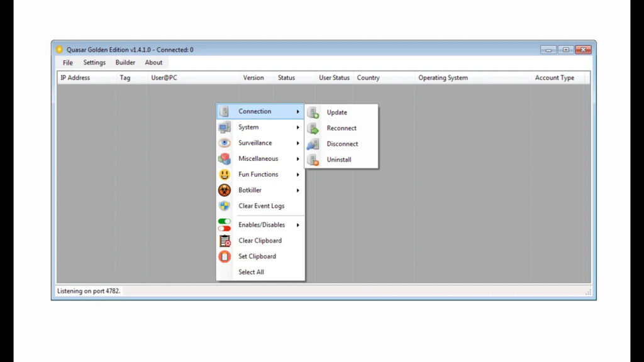
Task: Maximize the Quasar window
Action: [565, 50]
